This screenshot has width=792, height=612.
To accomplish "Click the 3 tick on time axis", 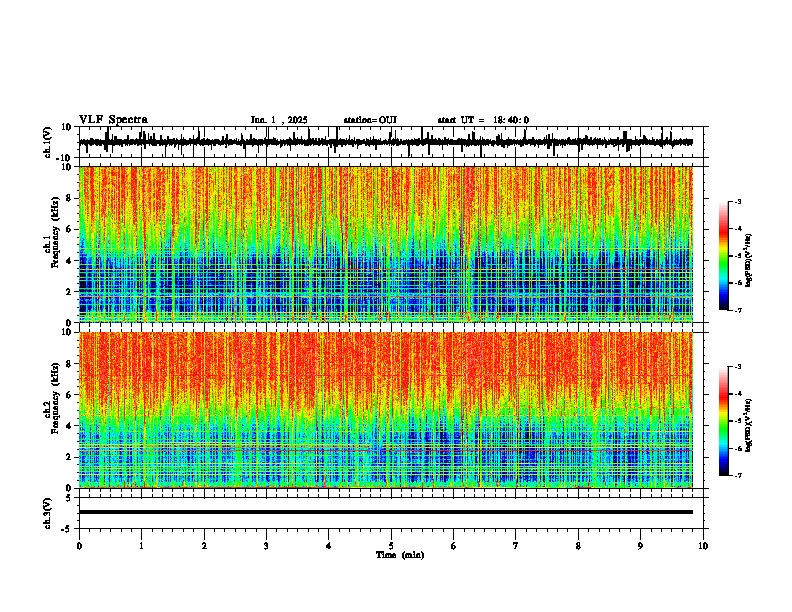I will pos(266,546).
